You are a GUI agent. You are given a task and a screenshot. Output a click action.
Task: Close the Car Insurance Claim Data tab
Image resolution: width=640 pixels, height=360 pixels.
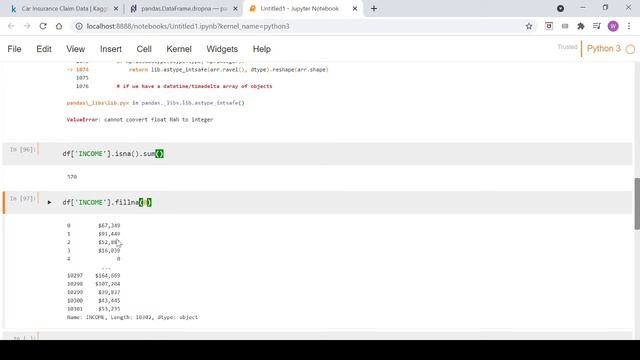tap(116, 9)
